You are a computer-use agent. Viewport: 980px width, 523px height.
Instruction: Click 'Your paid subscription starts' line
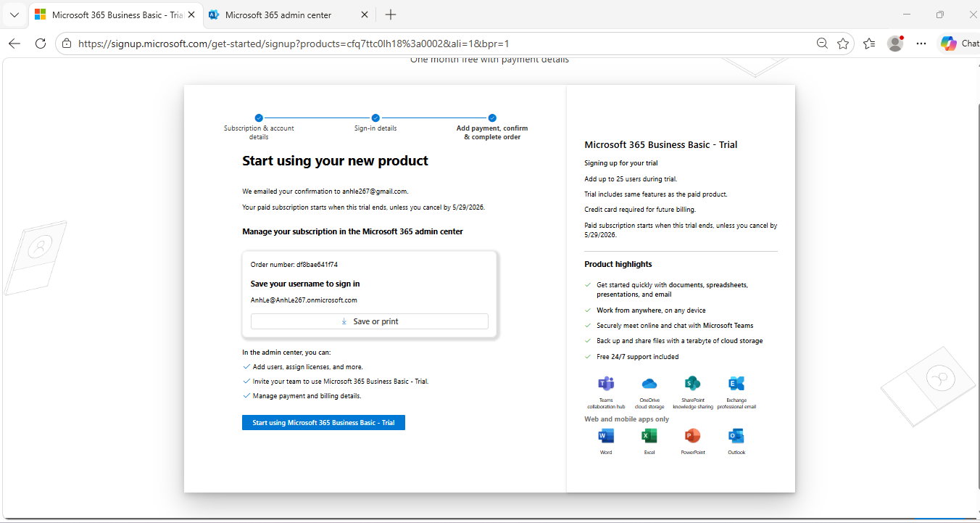click(x=363, y=207)
